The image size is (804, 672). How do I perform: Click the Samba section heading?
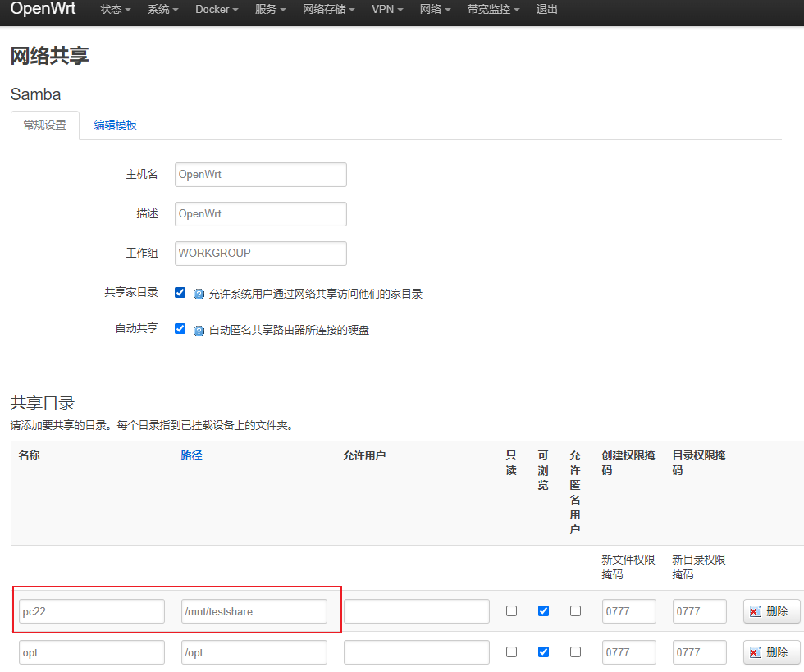click(35, 94)
